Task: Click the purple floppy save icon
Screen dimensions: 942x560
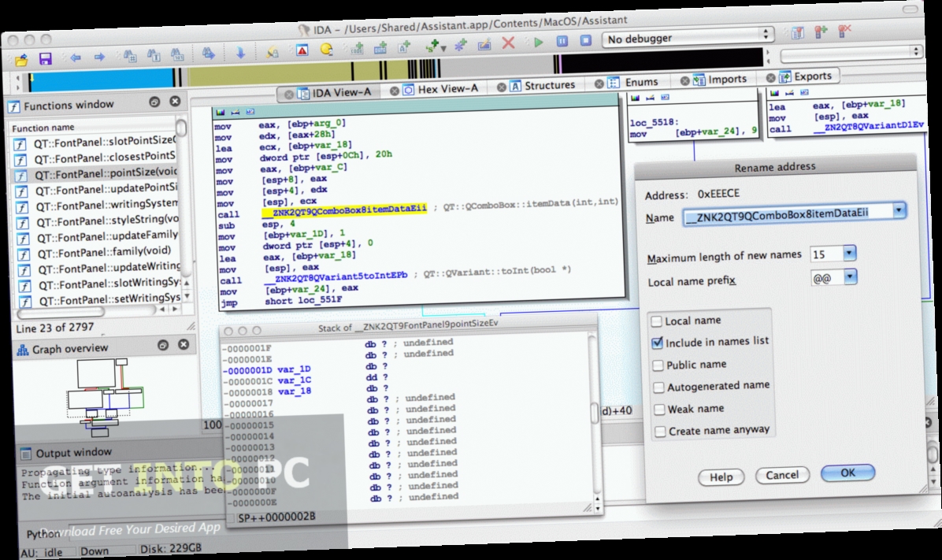Action: coord(45,58)
